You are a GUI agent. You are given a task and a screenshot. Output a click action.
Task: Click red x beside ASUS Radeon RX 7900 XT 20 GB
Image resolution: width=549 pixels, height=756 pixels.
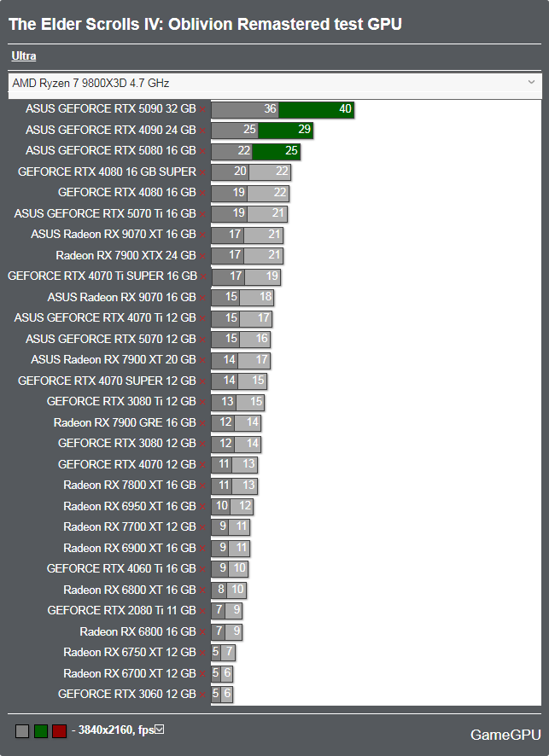202,360
